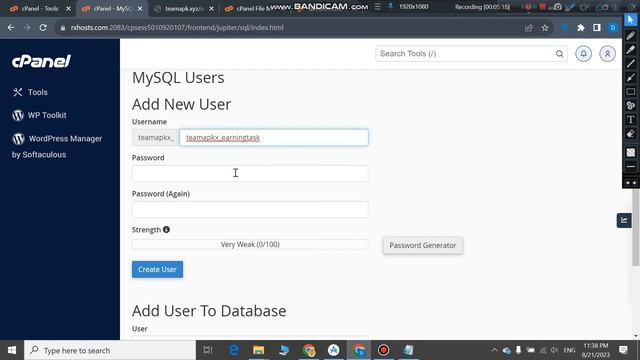Open WordPress Manager by Softaculous

tap(57, 146)
